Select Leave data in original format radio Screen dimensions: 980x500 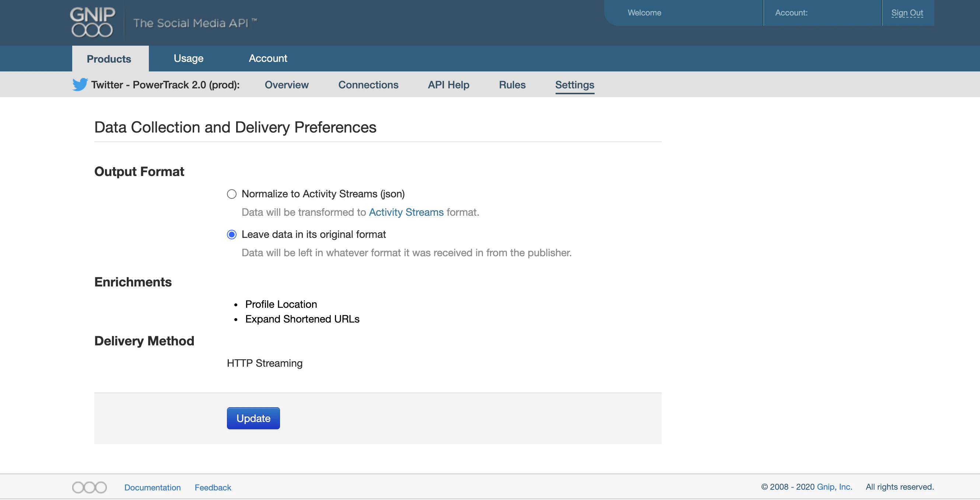point(232,235)
